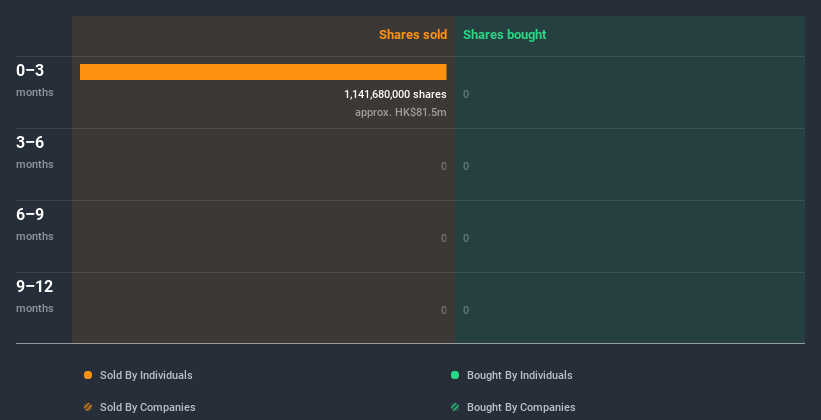
Task: Select the Shares bought column header
Action: (x=504, y=35)
